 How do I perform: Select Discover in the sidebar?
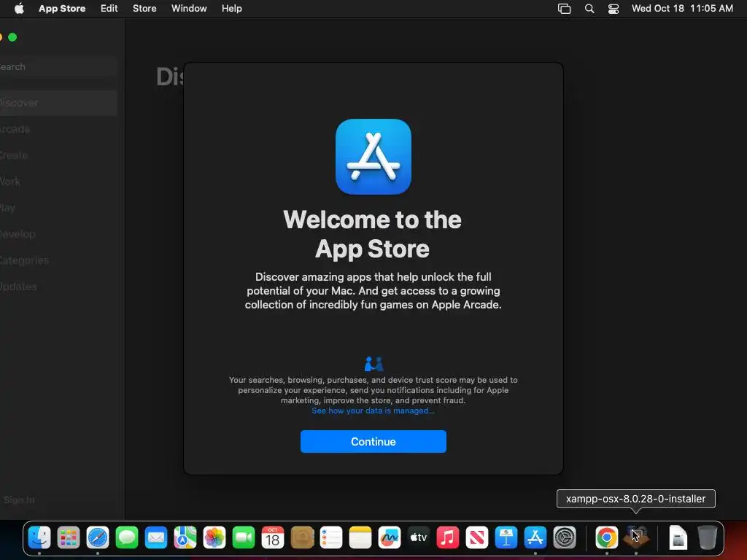57,103
